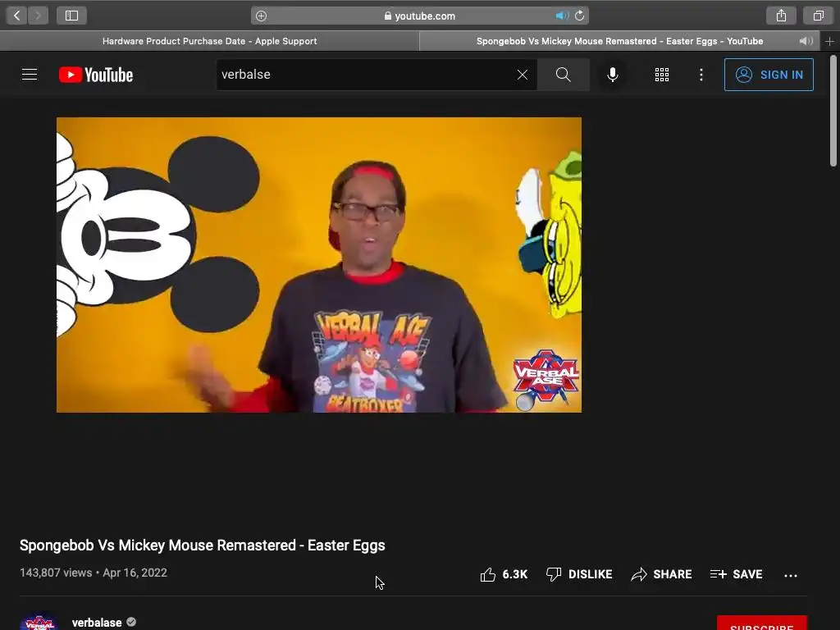The width and height of the screenshot is (840, 630).
Task: Open the verbalse channel name link
Action: [97, 623]
